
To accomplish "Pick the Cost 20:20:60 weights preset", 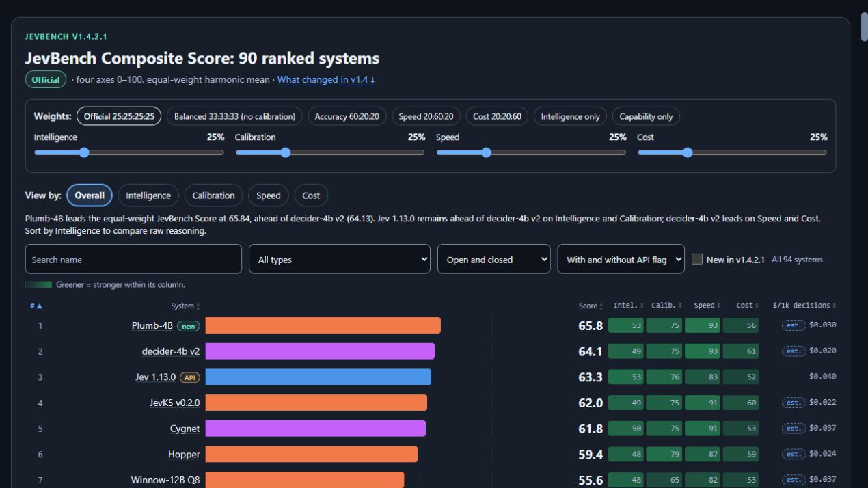I will click(x=498, y=116).
